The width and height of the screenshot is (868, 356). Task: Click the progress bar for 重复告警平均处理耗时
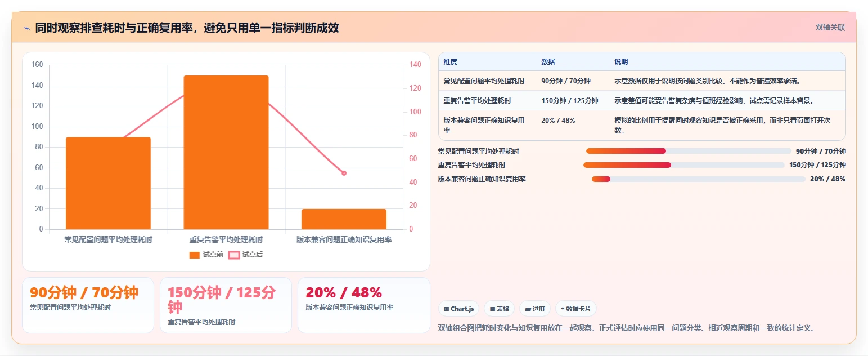point(683,165)
